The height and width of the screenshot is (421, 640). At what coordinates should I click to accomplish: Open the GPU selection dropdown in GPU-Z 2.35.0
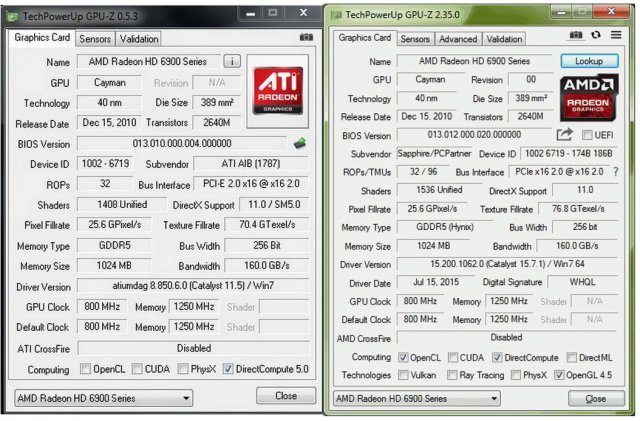pyautogui.click(x=417, y=398)
